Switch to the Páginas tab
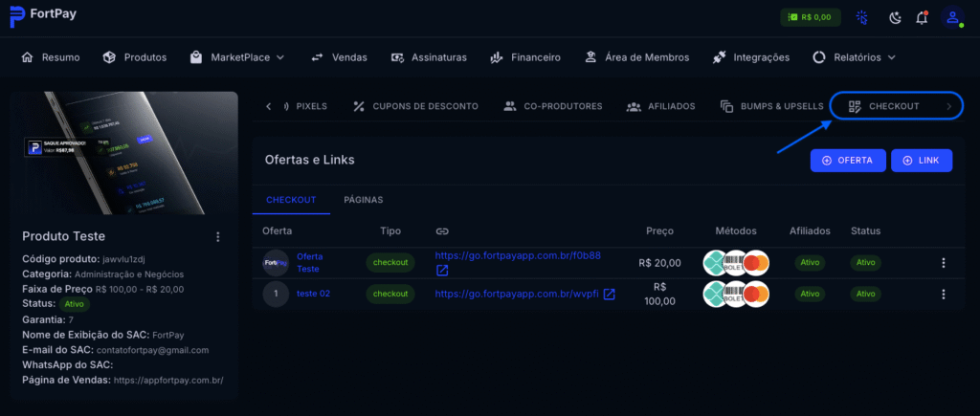 363,200
